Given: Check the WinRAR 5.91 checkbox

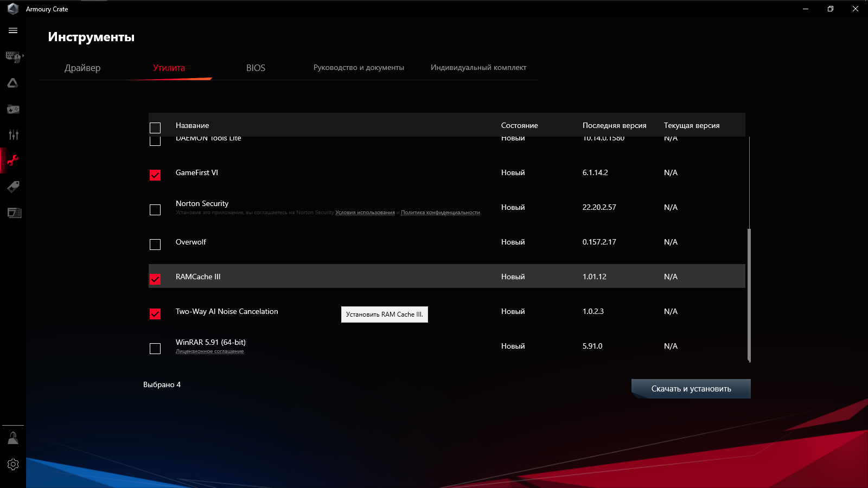Looking at the screenshot, I should 155,349.
